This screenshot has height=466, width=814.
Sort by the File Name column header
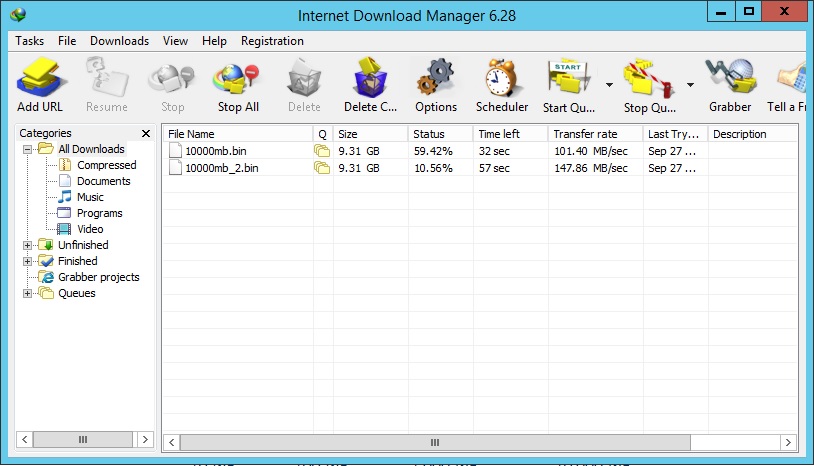238,134
